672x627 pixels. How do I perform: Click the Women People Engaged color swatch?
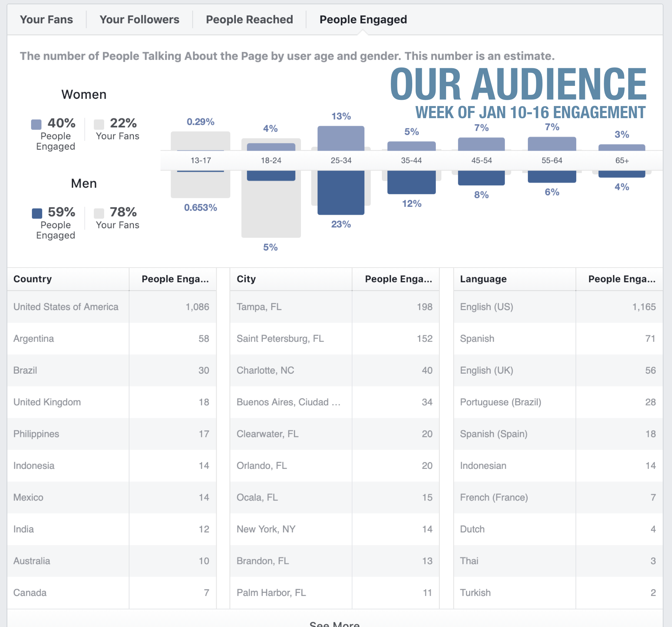[36, 124]
